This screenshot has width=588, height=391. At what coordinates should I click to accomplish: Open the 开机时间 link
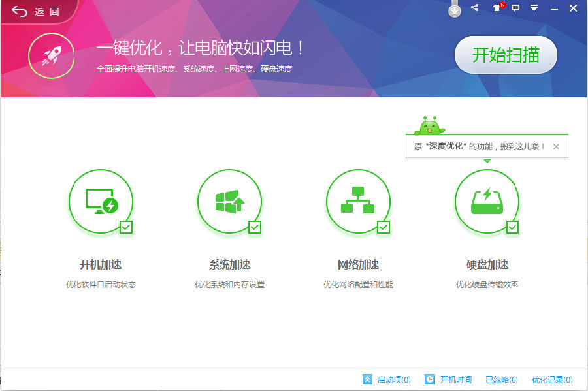[x=455, y=380]
